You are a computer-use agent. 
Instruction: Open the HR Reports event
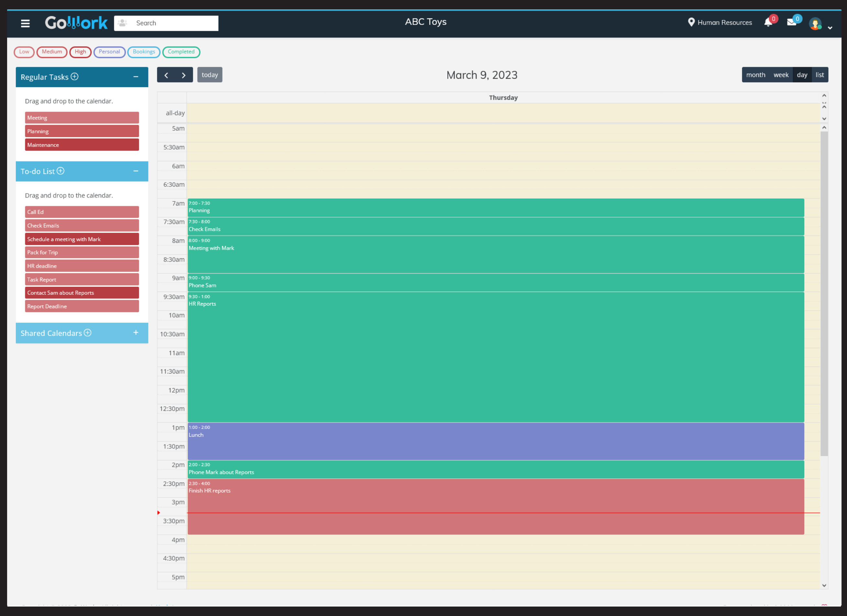pyautogui.click(x=496, y=357)
